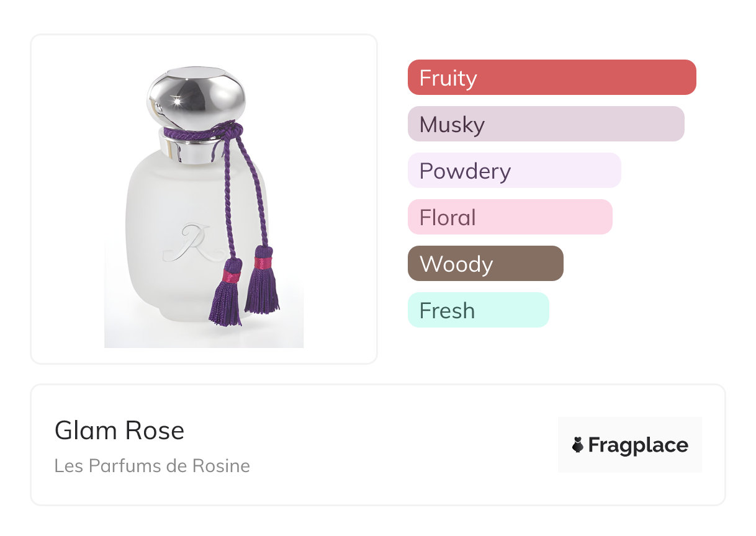Click the Fragplace perfume bottle logo icon
This screenshot has width=756, height=536.
578,445
